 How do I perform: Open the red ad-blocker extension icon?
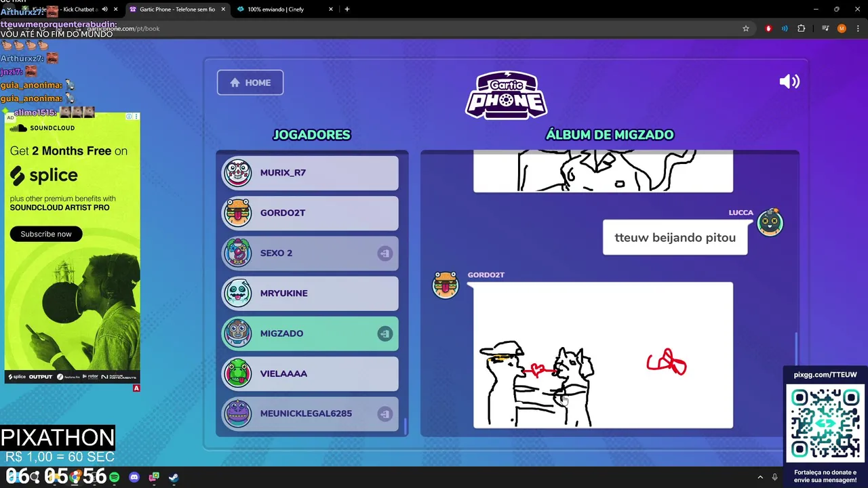pos(768,28)
